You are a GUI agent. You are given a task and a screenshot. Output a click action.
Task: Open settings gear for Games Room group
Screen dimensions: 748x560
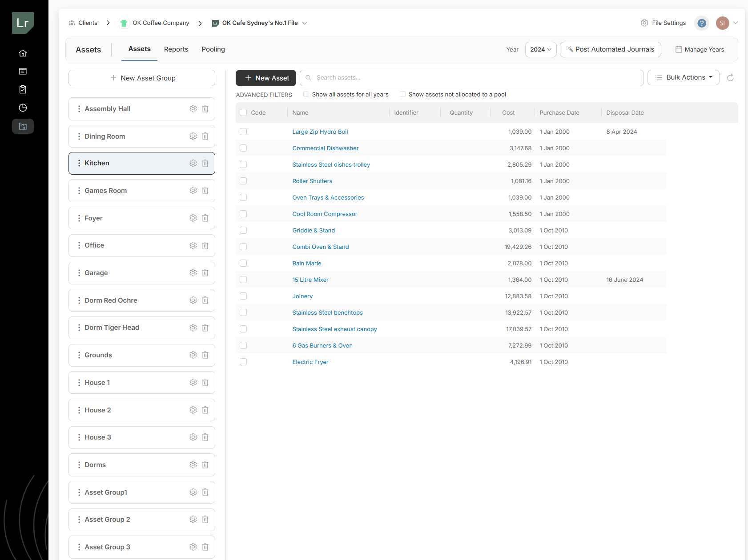click(193, 191)
